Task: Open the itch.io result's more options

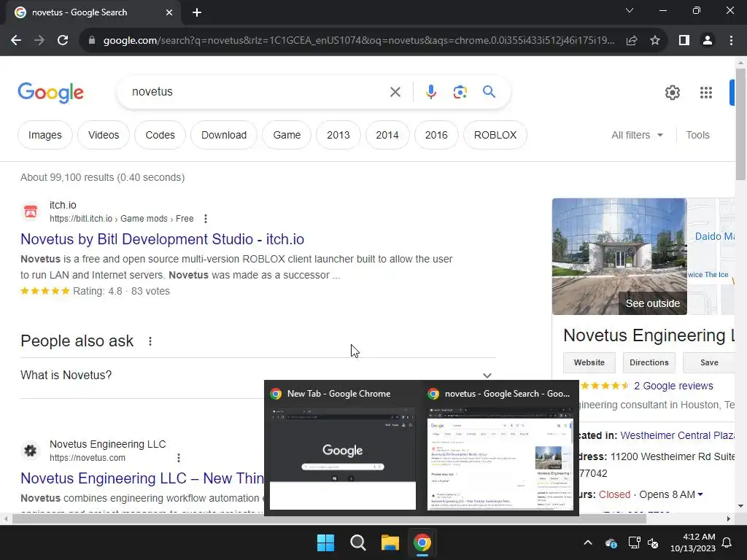Action: [205, 219]
